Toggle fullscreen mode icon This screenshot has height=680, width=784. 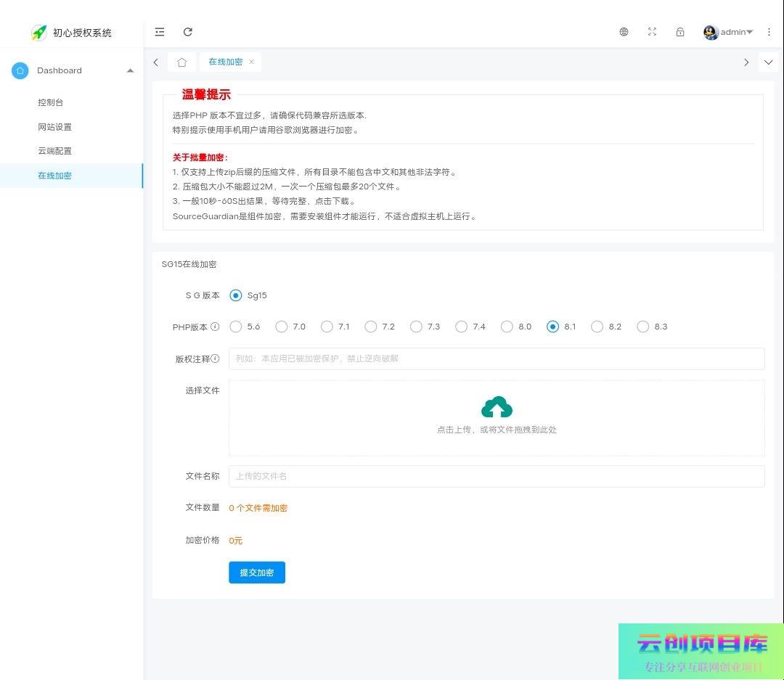(652, 32)
